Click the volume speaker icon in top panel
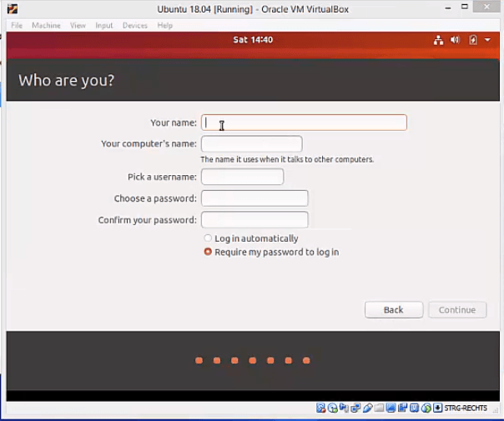Image resolution: width=504 pixels, height=421 pixels. pyautogui.click(x=455, y=40)
